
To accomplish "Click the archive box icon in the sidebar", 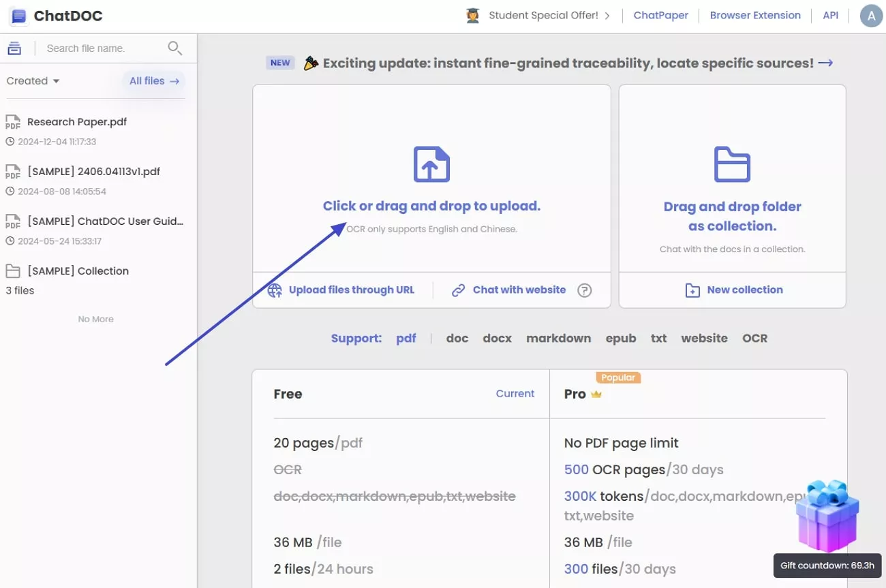I will pos(14,48).
